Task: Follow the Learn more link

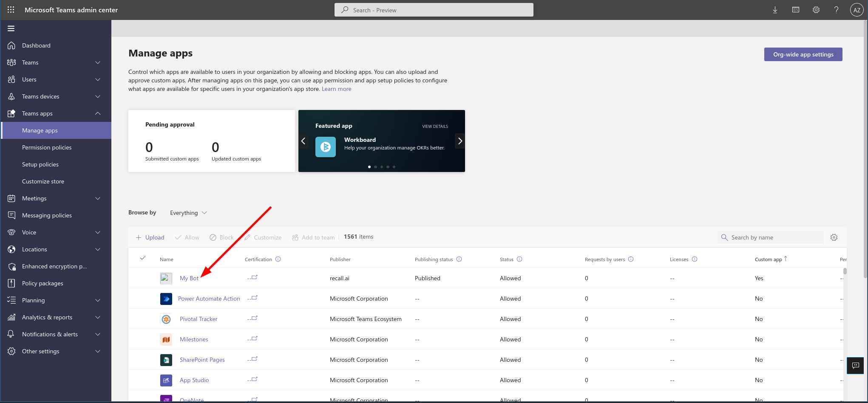Action: pyautogui.click(x=336, y=89)
